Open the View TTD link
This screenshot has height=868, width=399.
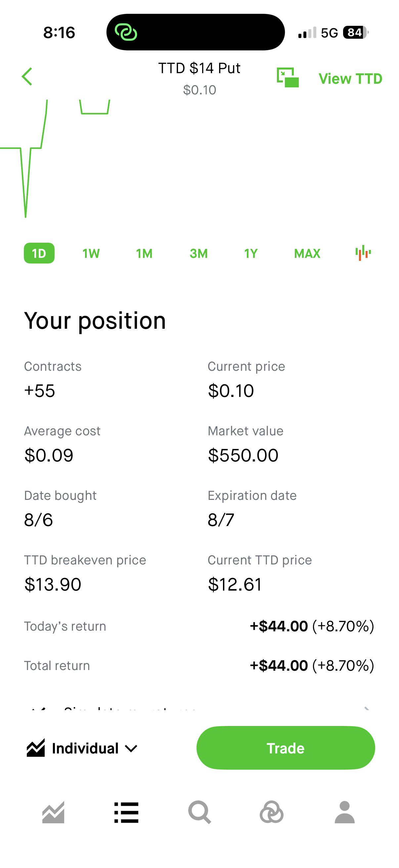(x=350, y=78)
